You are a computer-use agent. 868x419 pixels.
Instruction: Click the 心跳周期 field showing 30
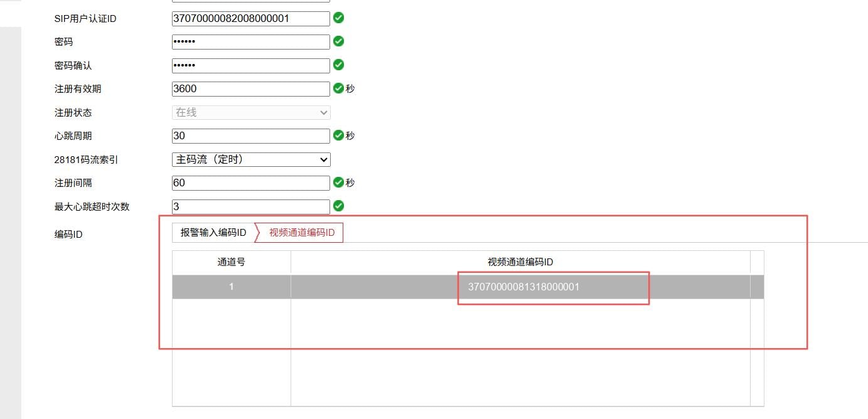coord(250,135)
